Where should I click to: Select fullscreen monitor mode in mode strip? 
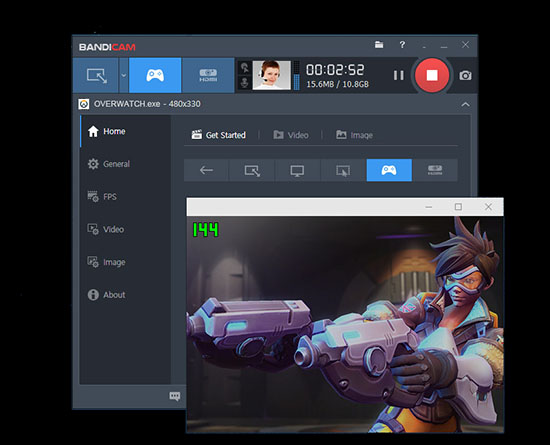[297, 170]
